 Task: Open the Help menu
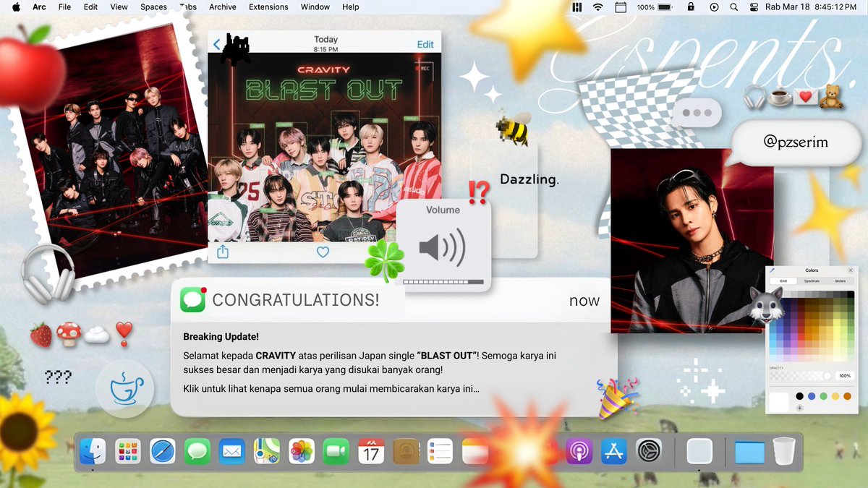click(x=351, y=7)
